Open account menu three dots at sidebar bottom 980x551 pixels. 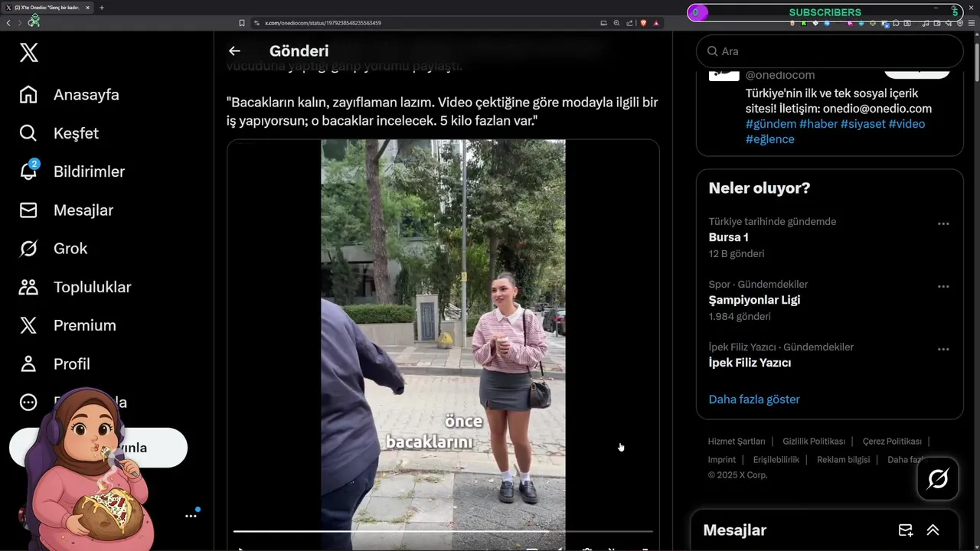click(x=191, y=516)
